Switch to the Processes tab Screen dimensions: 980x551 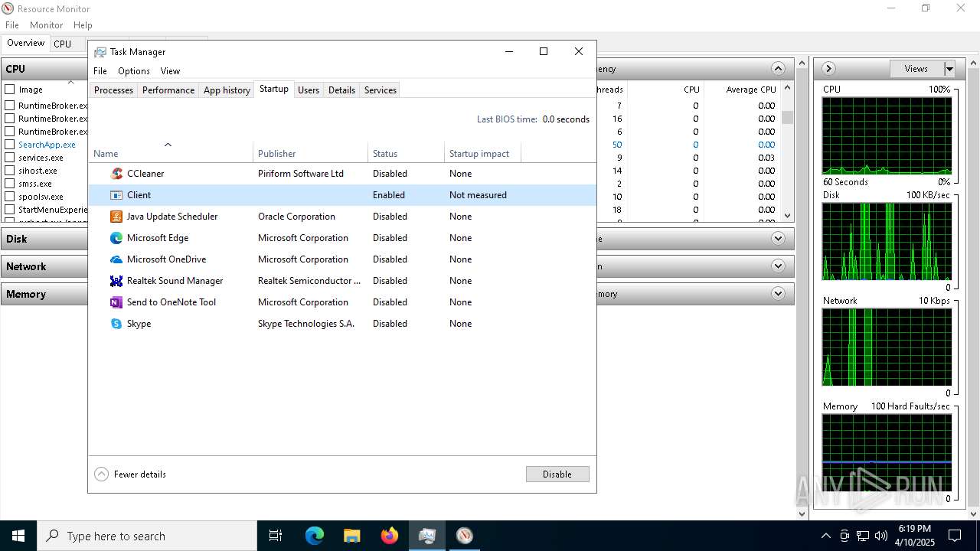pos(113,90)
